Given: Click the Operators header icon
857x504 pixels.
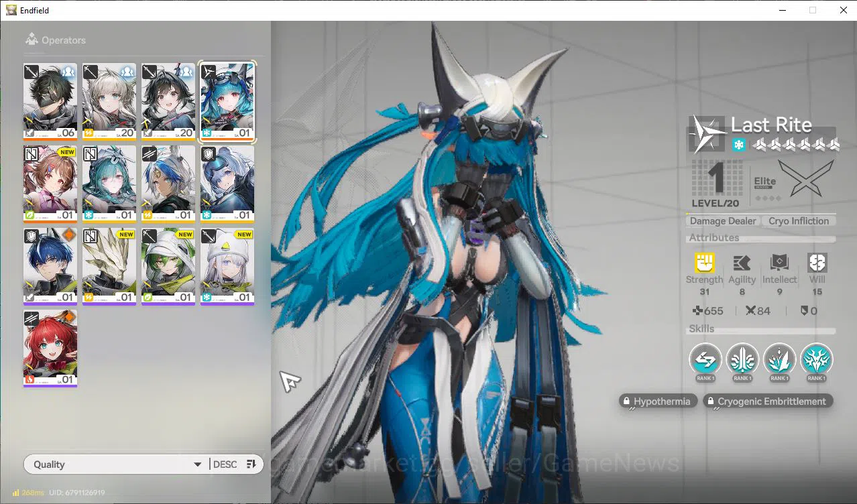Looking at the screenshot, I should click(32, 40).
